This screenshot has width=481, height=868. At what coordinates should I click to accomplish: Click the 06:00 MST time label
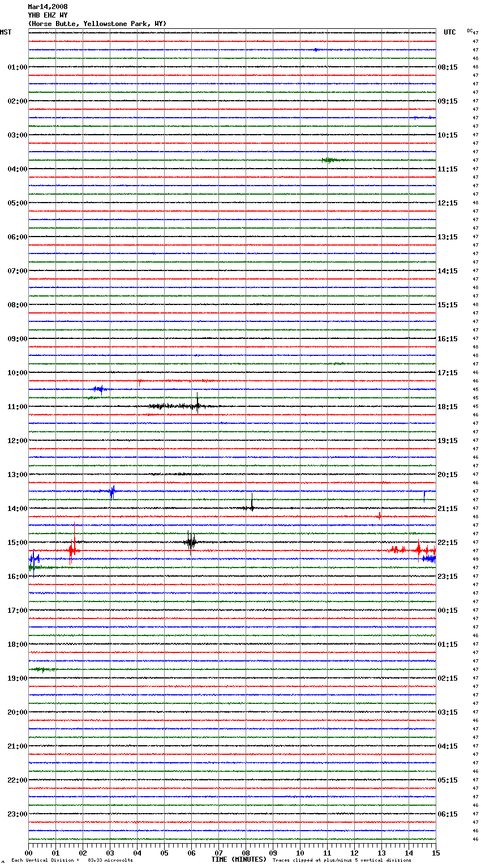click(18, 237)
